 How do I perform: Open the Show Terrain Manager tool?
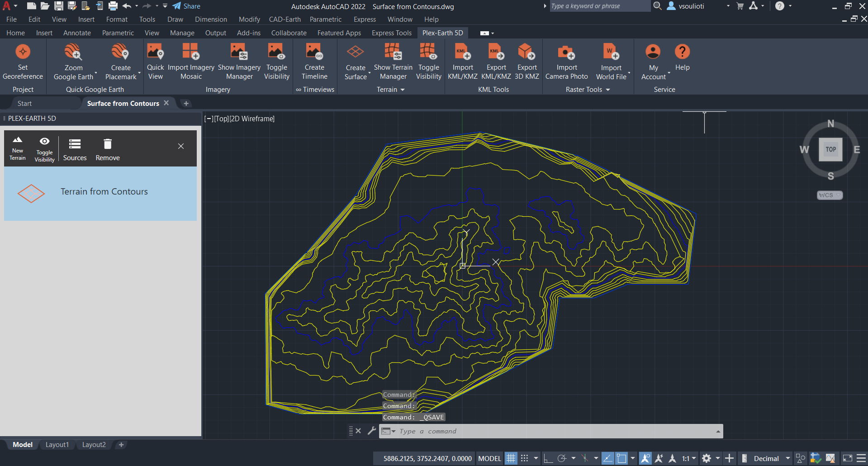pos(393,61)
